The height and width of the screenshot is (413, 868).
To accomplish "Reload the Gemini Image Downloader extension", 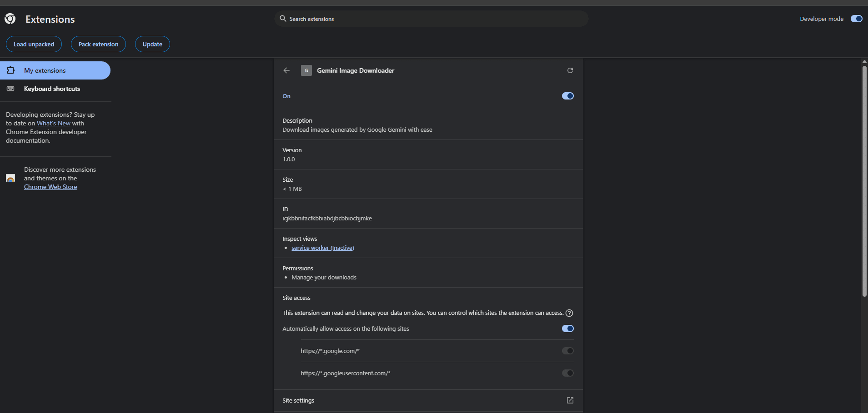I will pos(570,70).
